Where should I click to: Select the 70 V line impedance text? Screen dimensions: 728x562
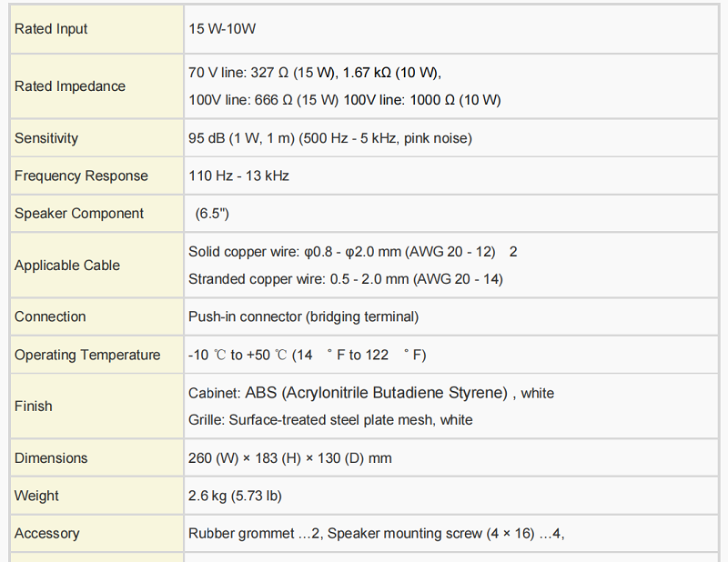click(314, 72)
